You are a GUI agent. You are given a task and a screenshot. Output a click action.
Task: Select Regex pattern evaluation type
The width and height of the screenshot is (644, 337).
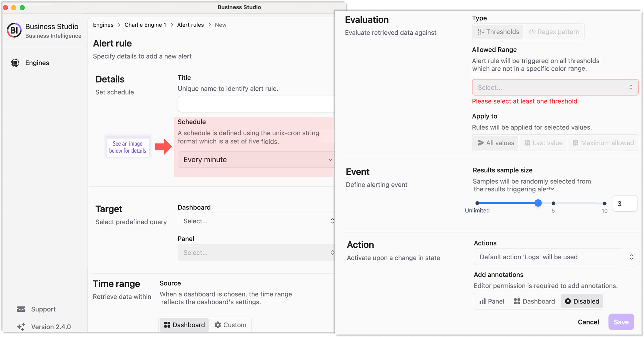click(x=554, y=32)
